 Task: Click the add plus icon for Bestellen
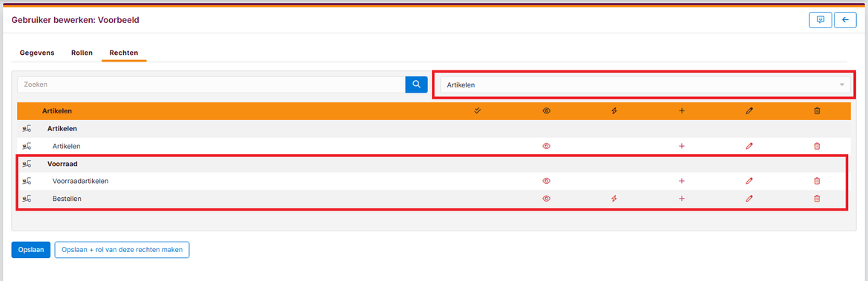[682, 199]
